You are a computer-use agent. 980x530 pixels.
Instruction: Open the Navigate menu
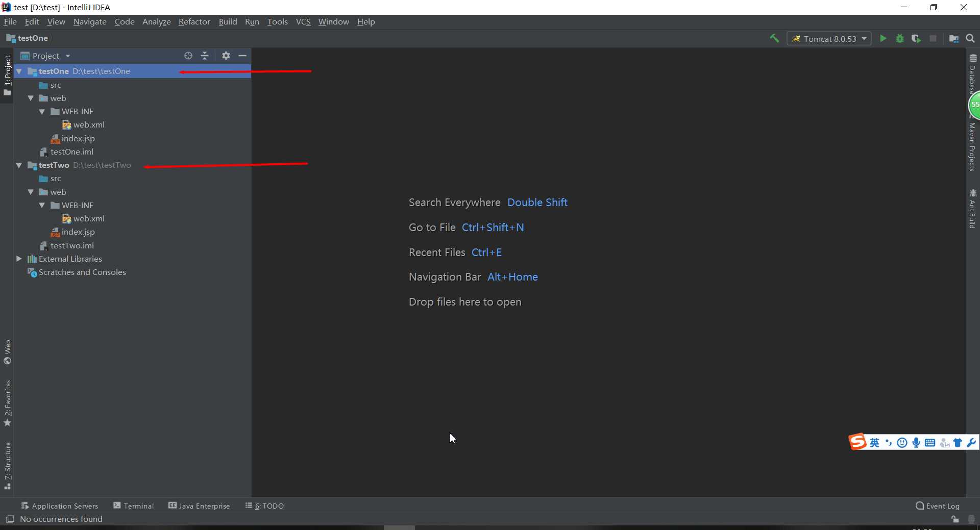point(90,21)
